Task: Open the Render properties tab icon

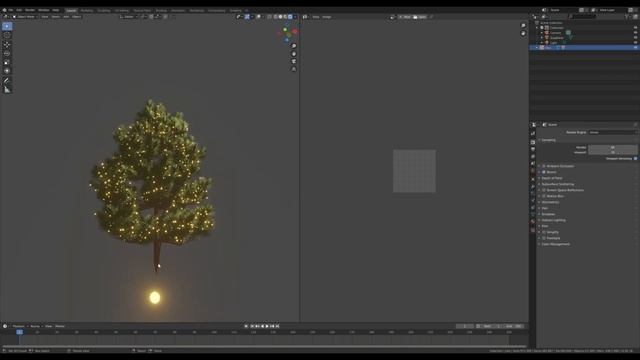Action: 533,142
